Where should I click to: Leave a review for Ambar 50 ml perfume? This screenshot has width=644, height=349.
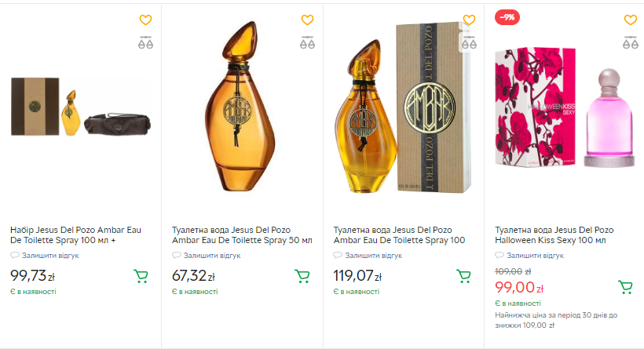click(x=212, y=256)
